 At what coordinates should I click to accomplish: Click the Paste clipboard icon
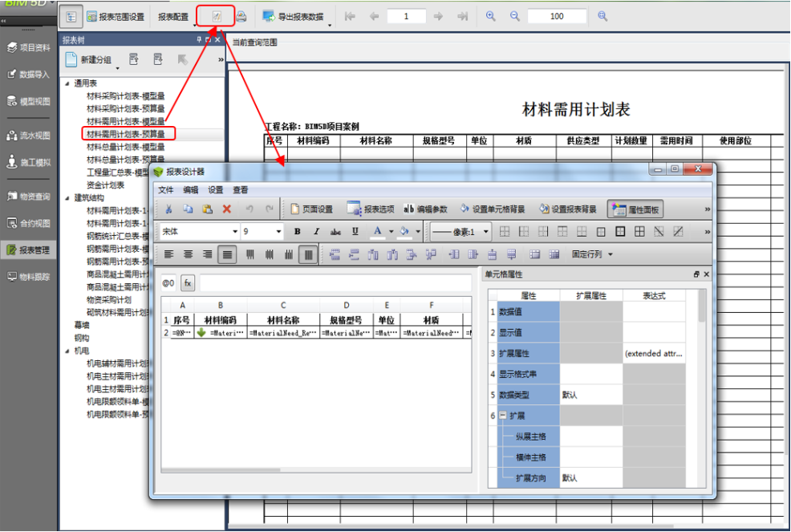(x=207, y=209)
